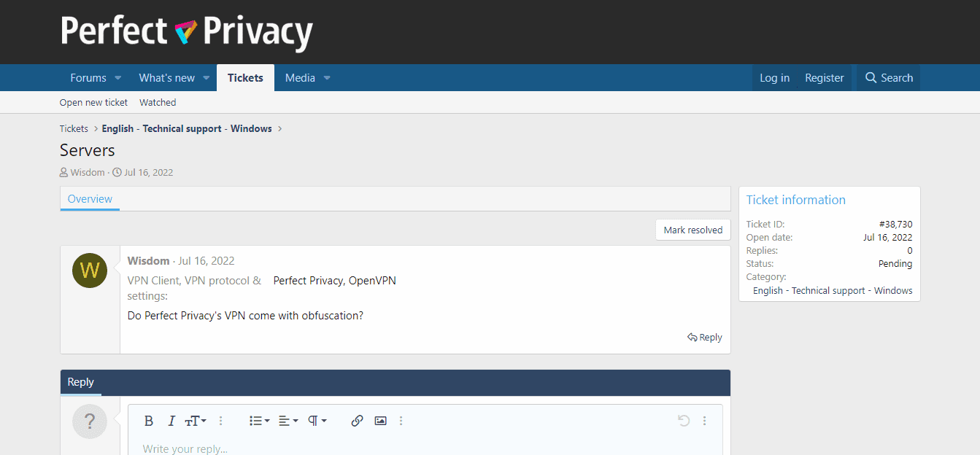Click the Mark resolved button
The height and width of the screenshot is (455, 980).
click(x=692, y=230)
